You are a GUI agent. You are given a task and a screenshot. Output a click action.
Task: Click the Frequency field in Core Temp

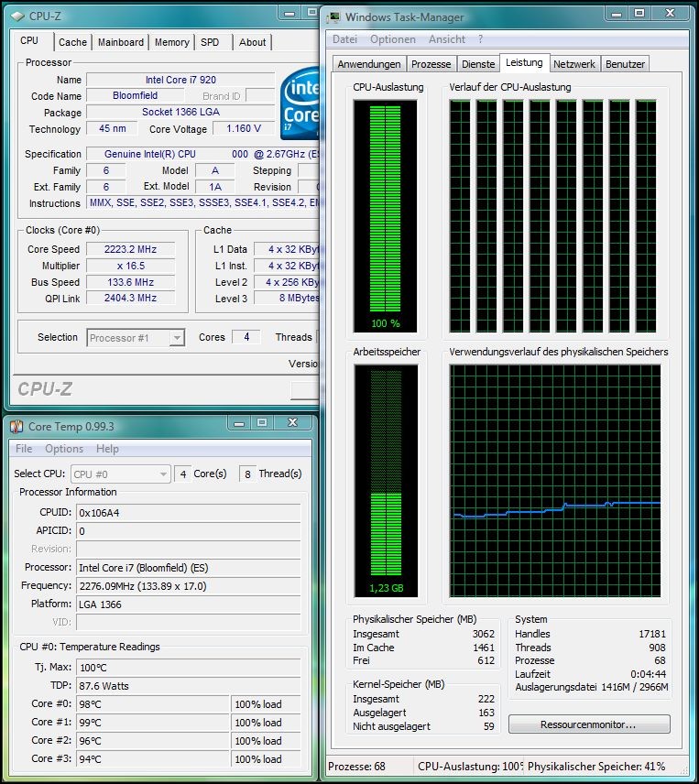point(188,586)
